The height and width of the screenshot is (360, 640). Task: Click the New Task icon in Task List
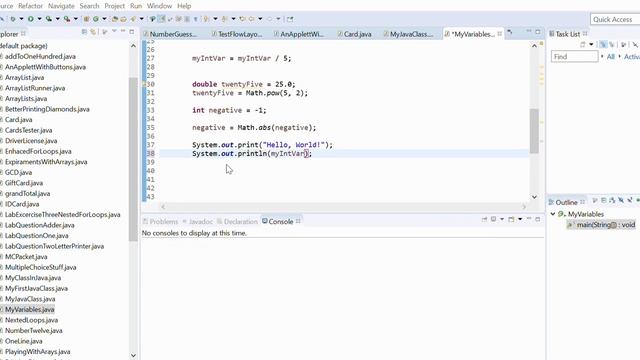[582, 44]
